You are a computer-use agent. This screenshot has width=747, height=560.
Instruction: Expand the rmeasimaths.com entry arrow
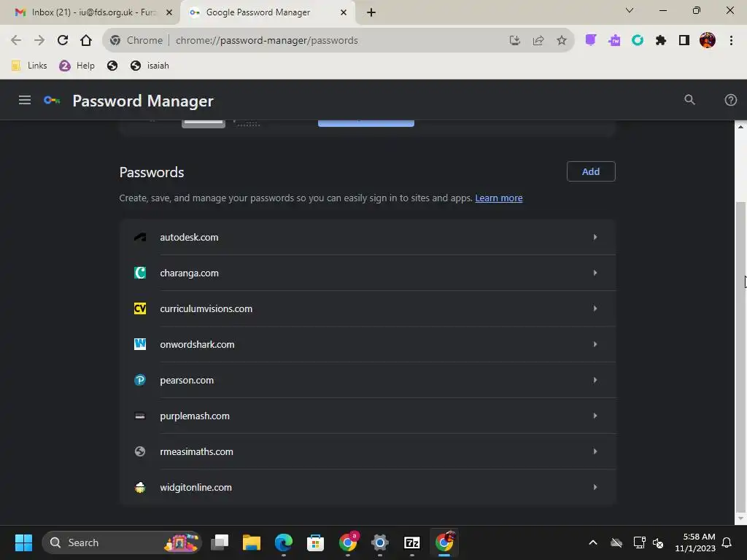pos(595,451)
